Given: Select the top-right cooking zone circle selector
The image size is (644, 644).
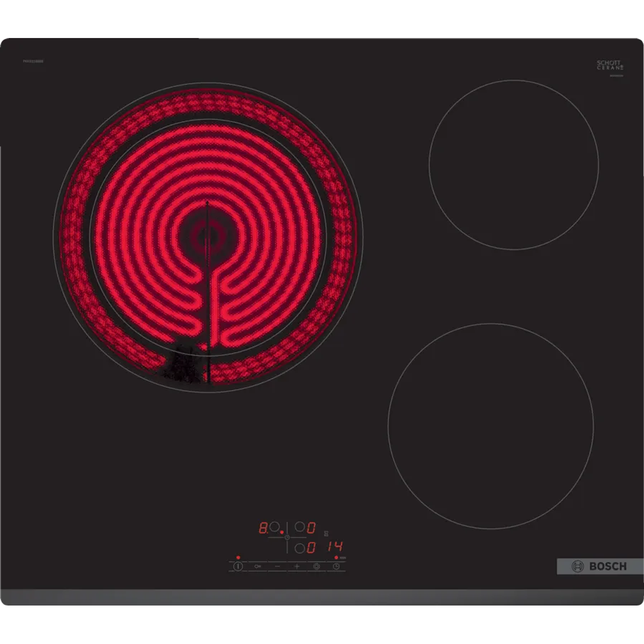Looking at the screenshot, I should click(x=300, y=527).
